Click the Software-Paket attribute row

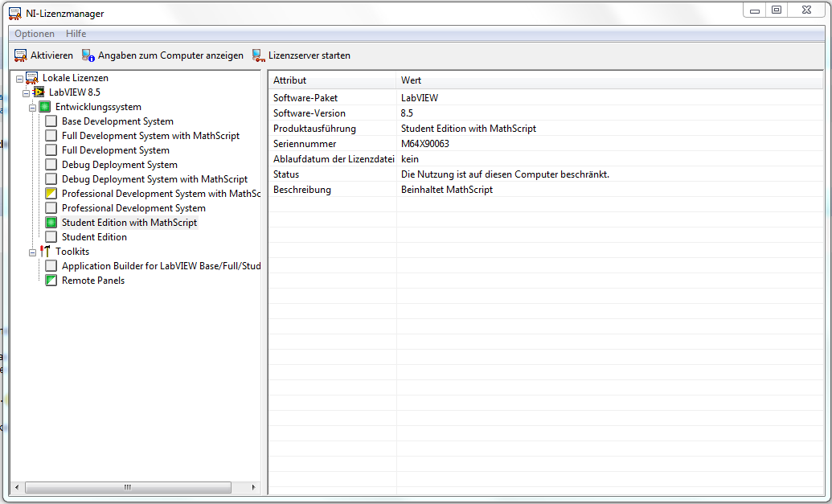pos(546,97)
